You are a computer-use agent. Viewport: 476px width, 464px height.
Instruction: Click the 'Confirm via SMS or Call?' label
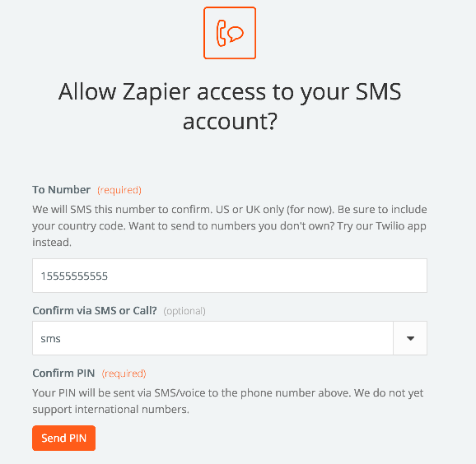pos(95,311)
